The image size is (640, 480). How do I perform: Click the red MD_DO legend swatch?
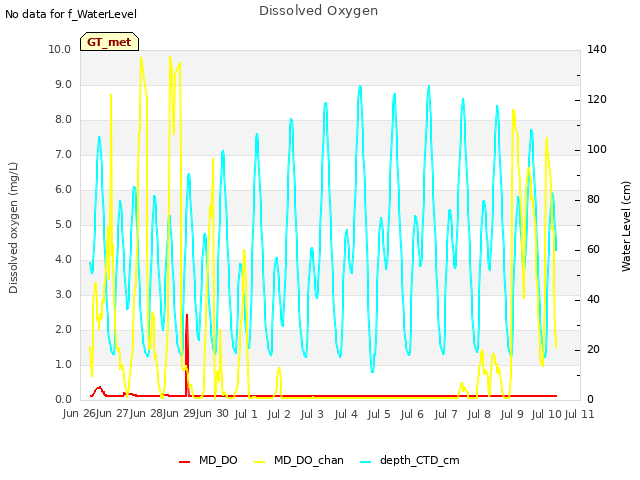point(184,461)
